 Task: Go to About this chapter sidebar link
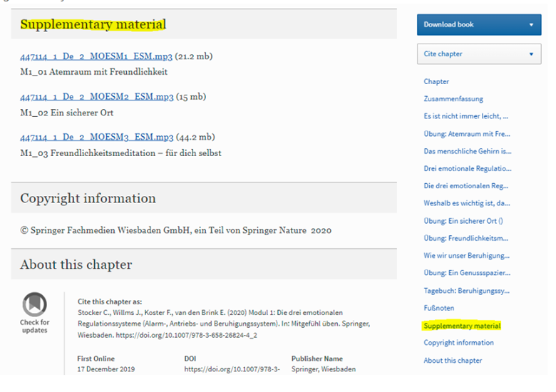pyautogui.click(x=453, y=361)
